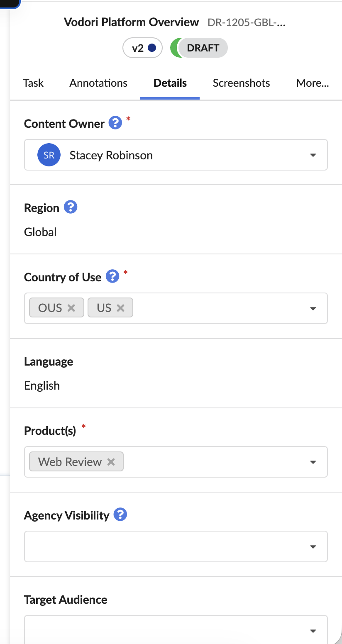Screen dimensions: 342x644
Task: Toggle the green DRAFT status switch
Action: tap(199, 48)
